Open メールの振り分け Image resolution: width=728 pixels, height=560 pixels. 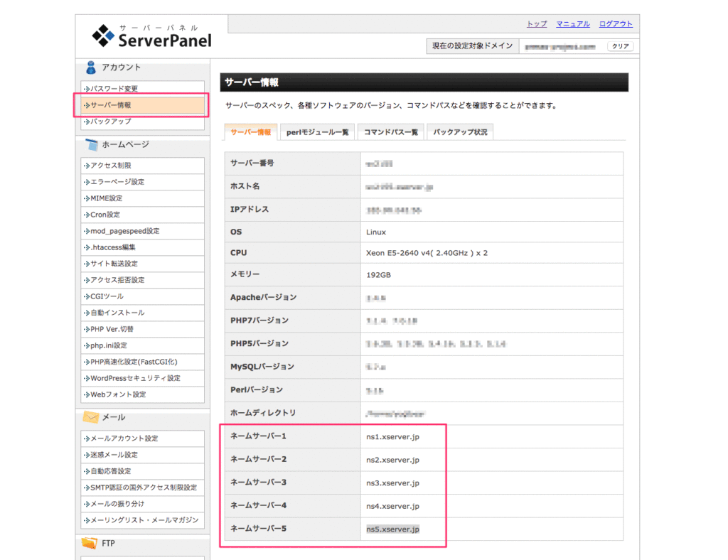tap(142, 504)
